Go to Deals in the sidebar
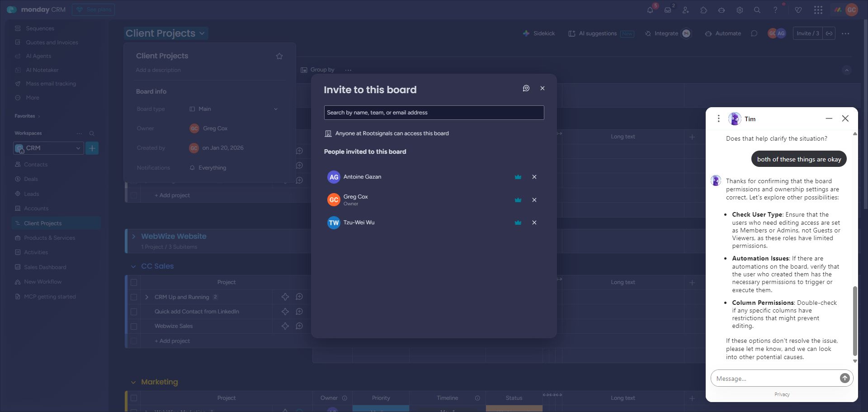This screenshot has width=868, height=412. click(31, 179)
